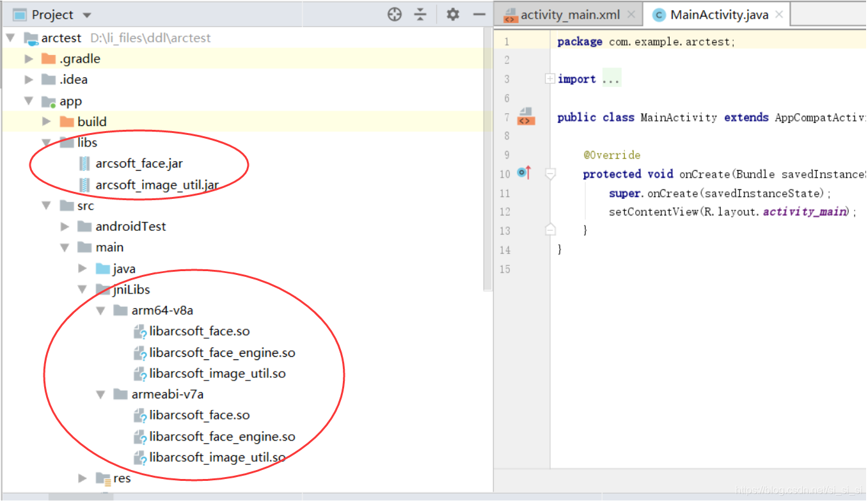Click the app module icon in project tree
The width and height of the screenshot is (868, 502).
point(49,100)
